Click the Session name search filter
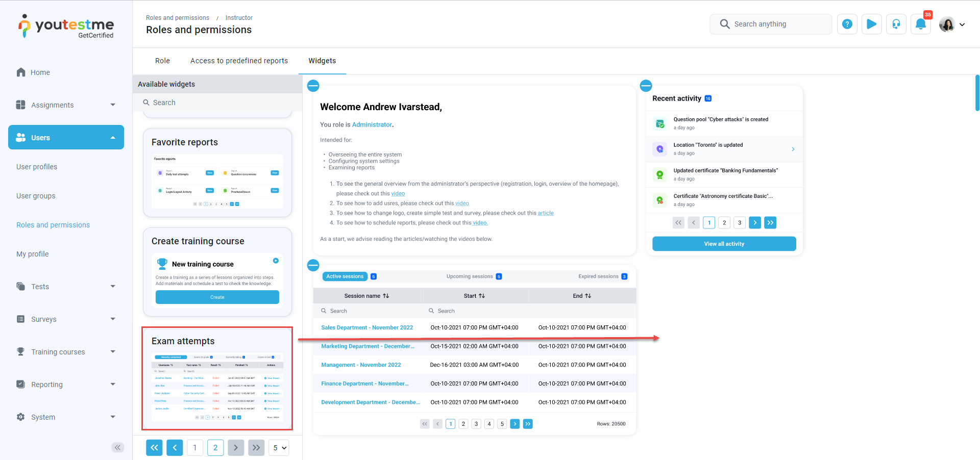Viewport: 980px width, 460px height. tap(367, 311)
